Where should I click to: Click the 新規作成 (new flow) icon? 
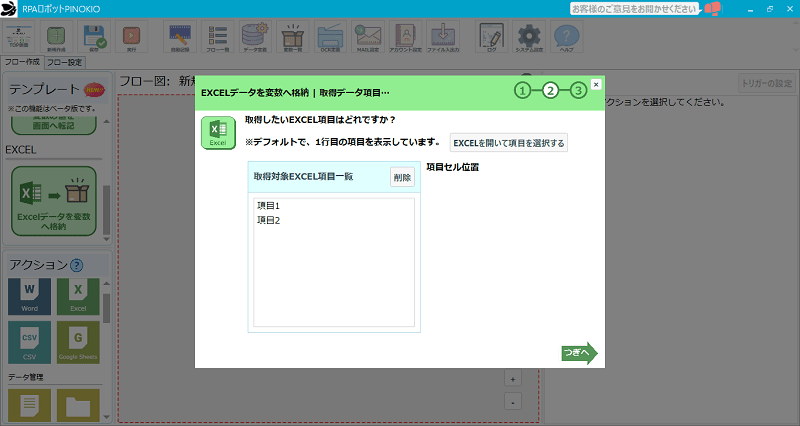coord(56,37)
